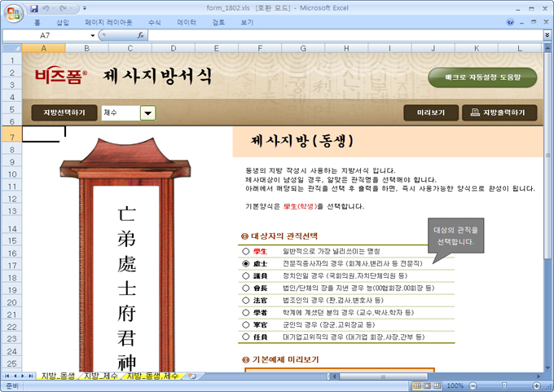Click the horizontal scroll left arrow
The image size is (554, 392).
pos(335,377)
